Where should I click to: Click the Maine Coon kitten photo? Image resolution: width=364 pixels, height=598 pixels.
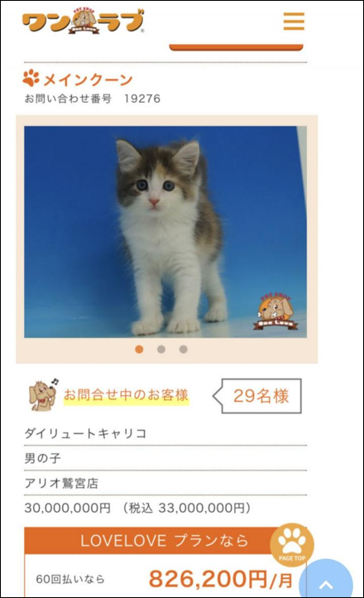coord(165,232)
